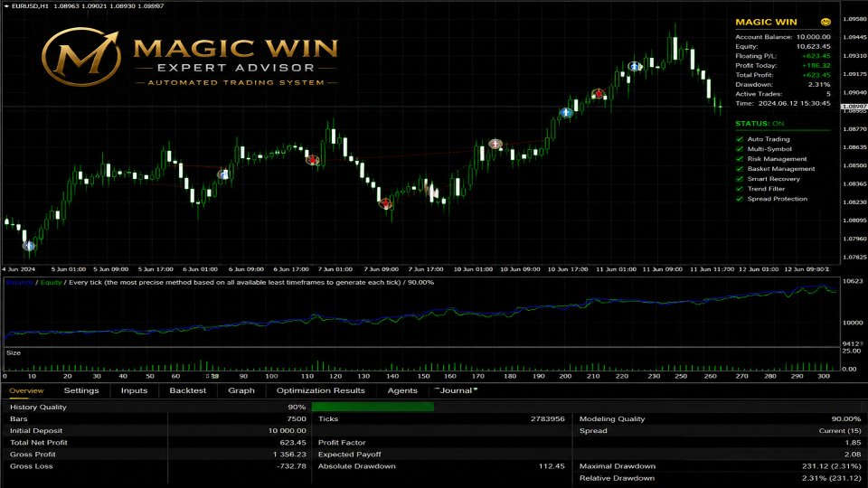The height and width of the screenshot is (488, 868).
Task: Toggle the Multi-Symbol checkbox
Action: click(740, 149)
